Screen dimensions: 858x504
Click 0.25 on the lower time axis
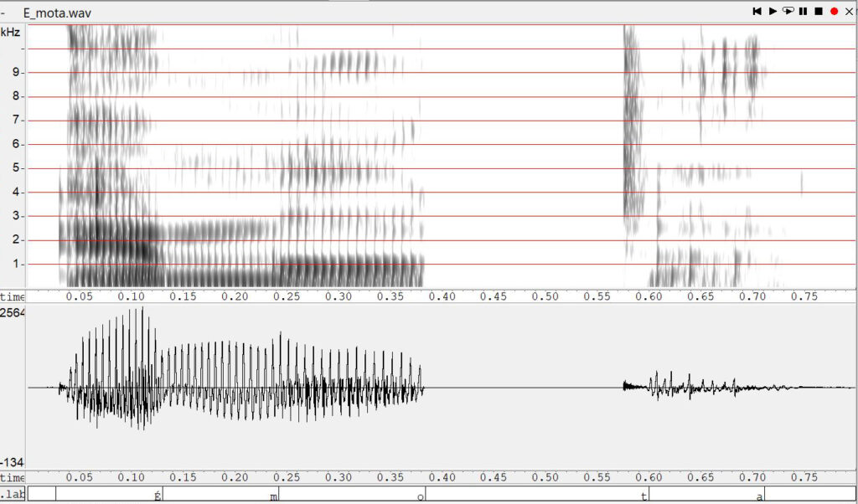click(287, 477)
